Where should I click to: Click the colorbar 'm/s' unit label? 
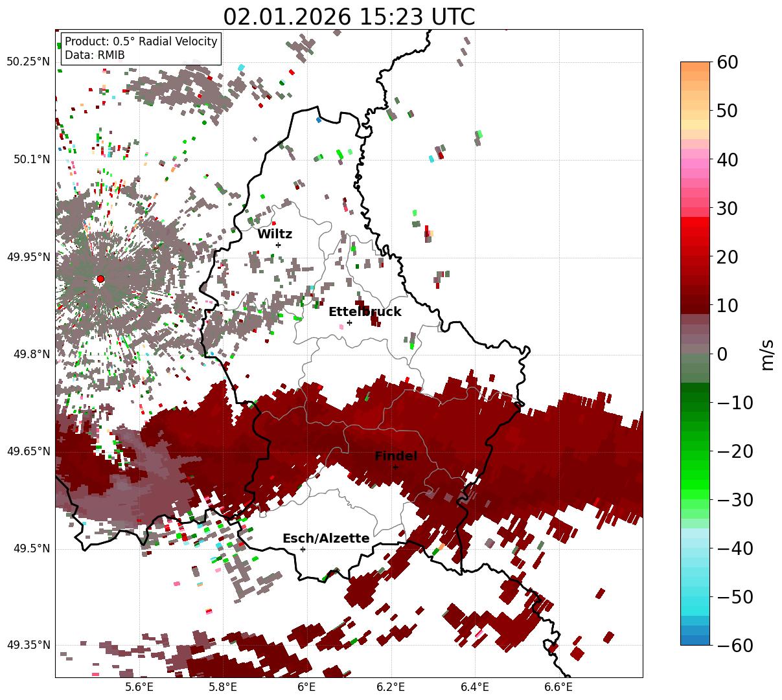[x=767, y=354]
